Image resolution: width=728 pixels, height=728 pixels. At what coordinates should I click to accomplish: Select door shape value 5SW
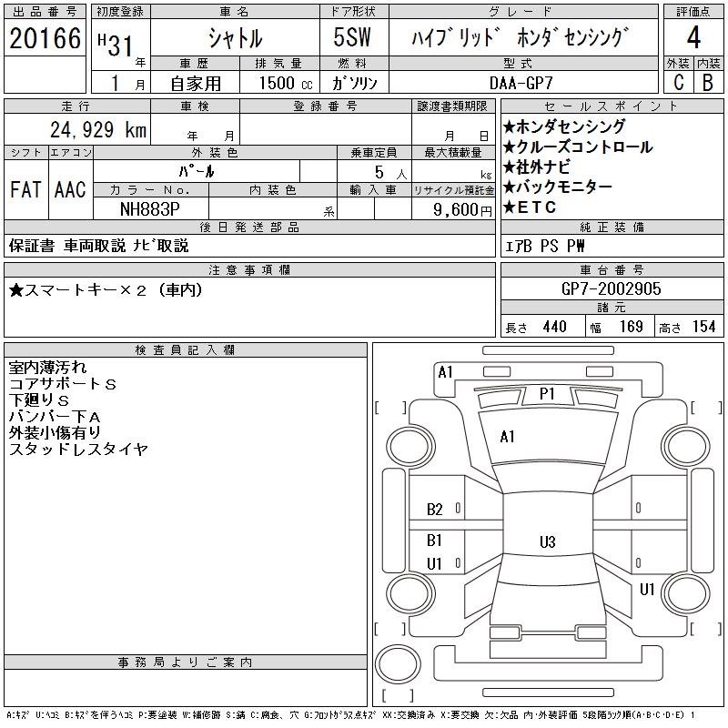[x=352, y=37]
